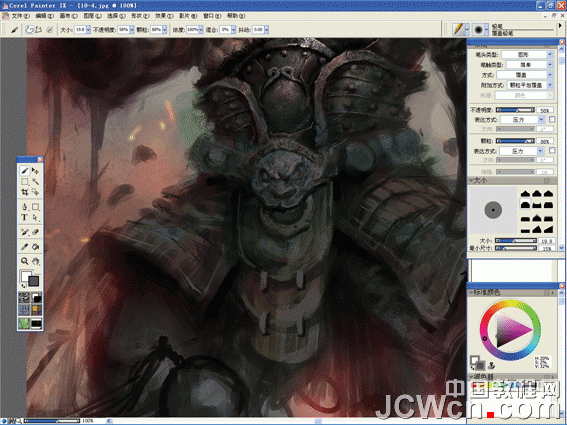Open the 帮助 (Help) menu
567x425 pixels.
click(235, 16)
